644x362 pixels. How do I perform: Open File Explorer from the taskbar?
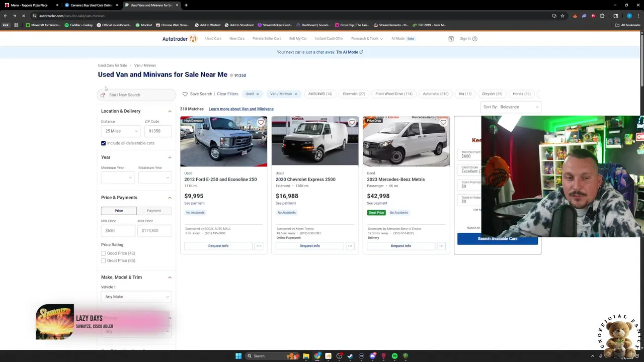[x=306, y=356]
